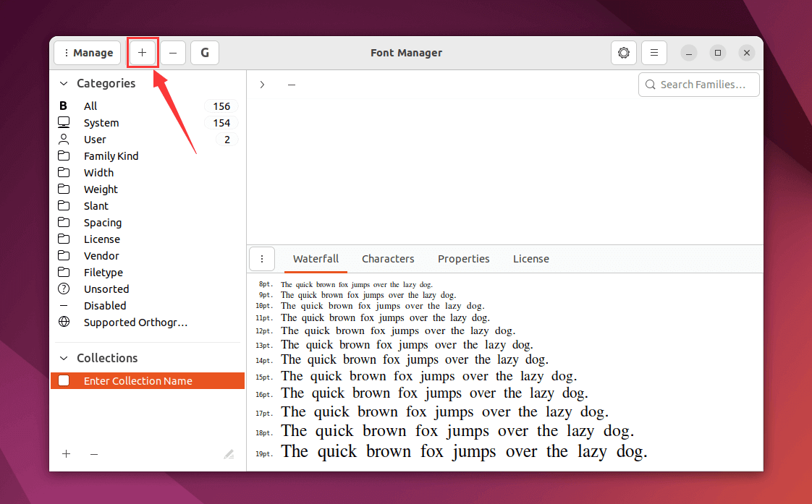Open the preview options three-dot menu
Viewport: 812px width, 504px height.
(261, 259)
